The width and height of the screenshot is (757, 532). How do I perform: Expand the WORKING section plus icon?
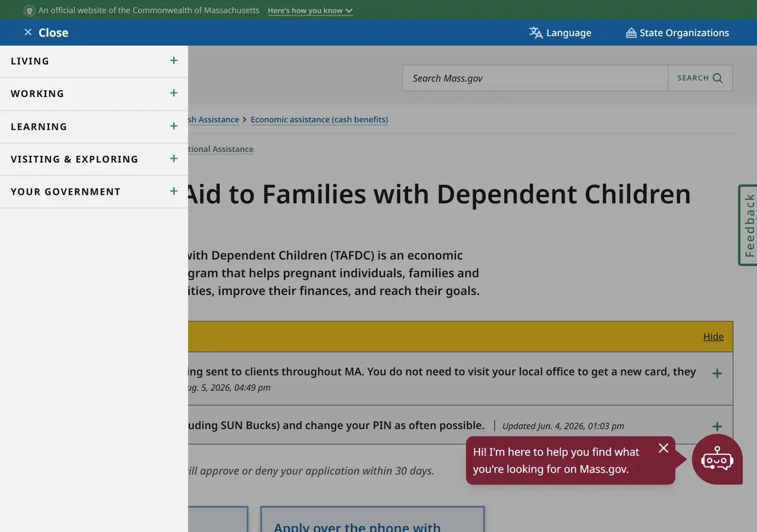[x=174, y=93]
